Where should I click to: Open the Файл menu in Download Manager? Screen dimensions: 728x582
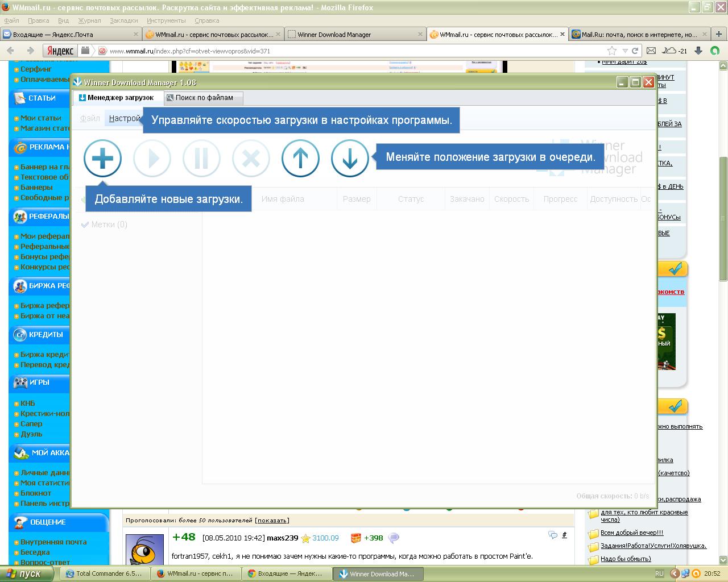[x=90, y=118]
